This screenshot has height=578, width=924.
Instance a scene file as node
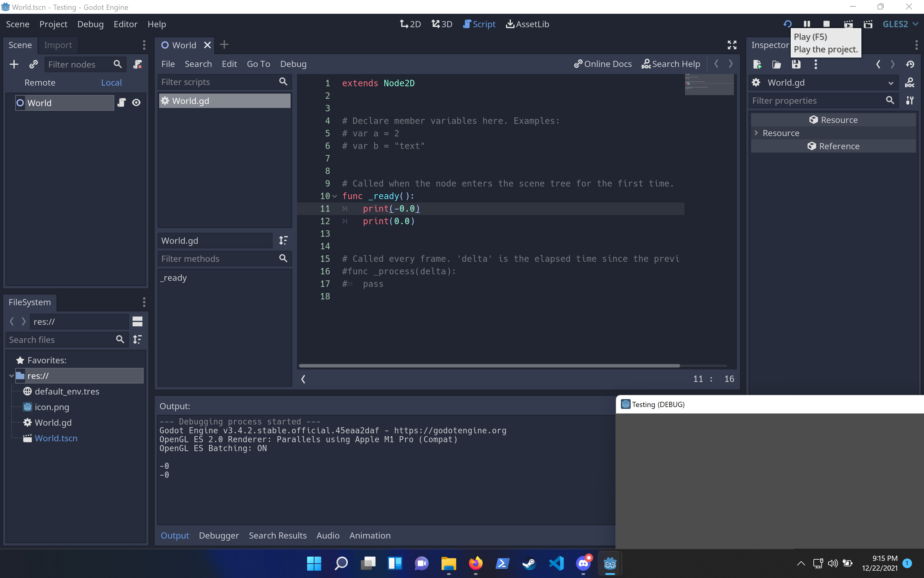(x=34, y=64)
